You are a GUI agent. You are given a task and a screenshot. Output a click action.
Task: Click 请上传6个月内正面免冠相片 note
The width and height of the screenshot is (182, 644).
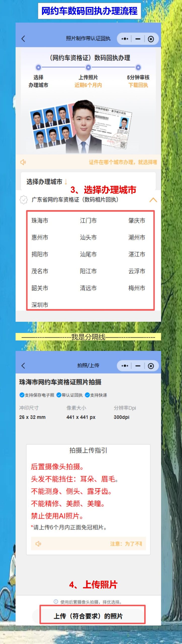tap(69, 527)
